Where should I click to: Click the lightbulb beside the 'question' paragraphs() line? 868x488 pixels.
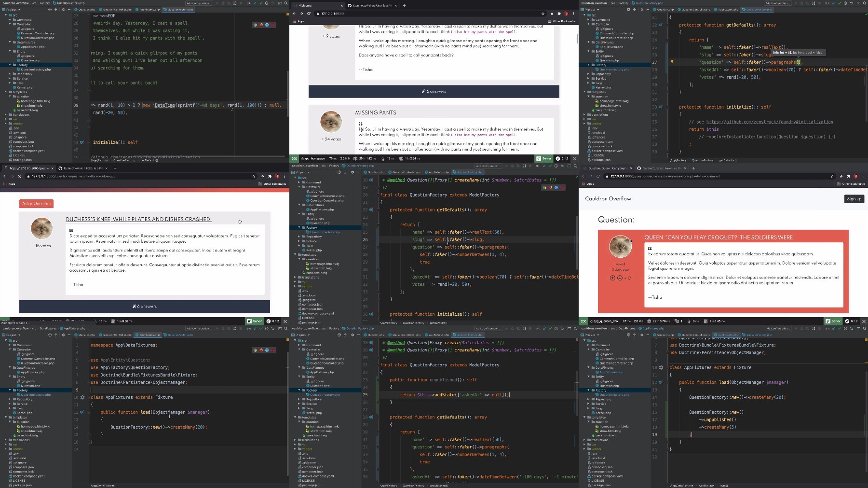click(x=672, y=62)
